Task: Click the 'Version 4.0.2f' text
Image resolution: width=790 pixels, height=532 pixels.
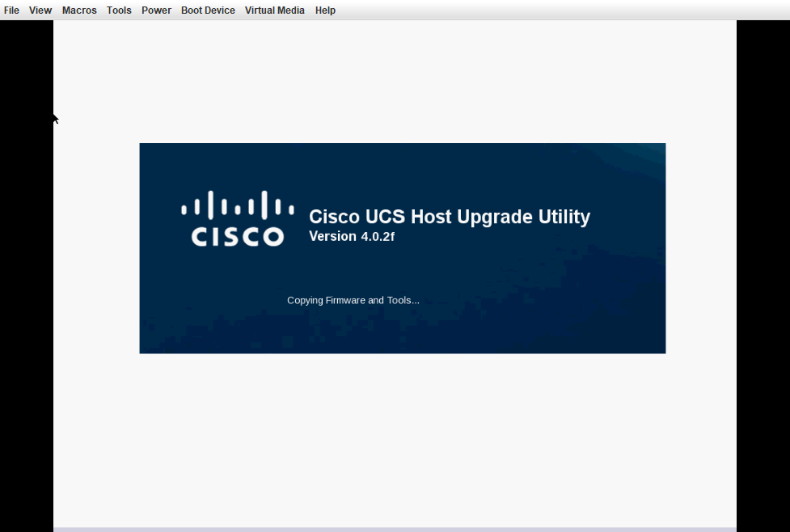Action: 352,236
